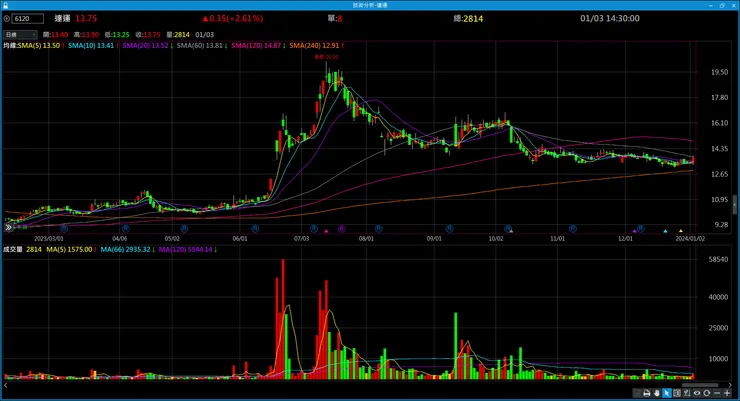The image size is (740, 401).
Task: Click the split-window layout icon
Action: tap(677, 393)
